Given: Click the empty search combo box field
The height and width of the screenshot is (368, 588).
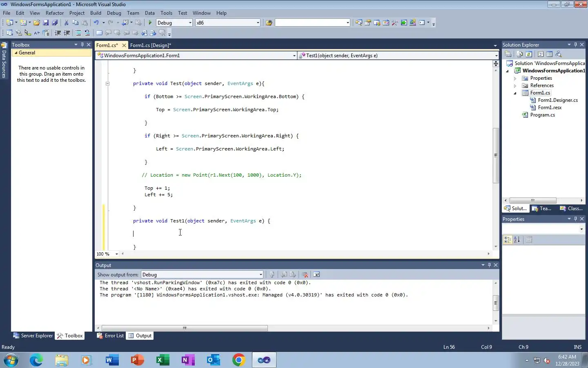Looking at the screenshot, I should (x=312, y=22).
